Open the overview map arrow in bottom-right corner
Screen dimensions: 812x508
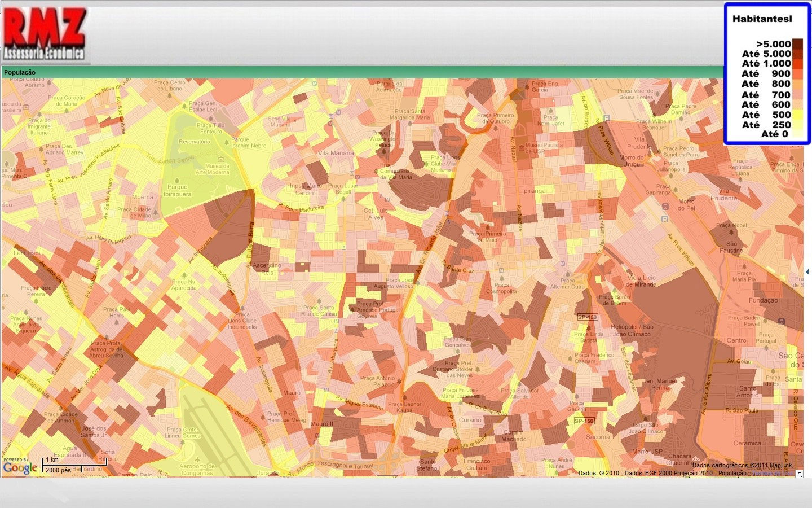click(x=799, y=474)
